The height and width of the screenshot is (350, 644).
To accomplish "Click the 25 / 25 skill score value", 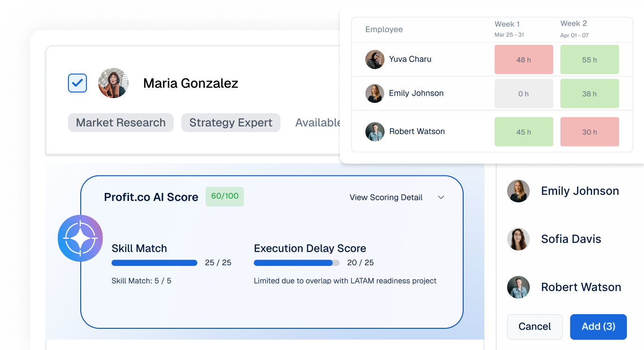I will (x=218, y=263).
